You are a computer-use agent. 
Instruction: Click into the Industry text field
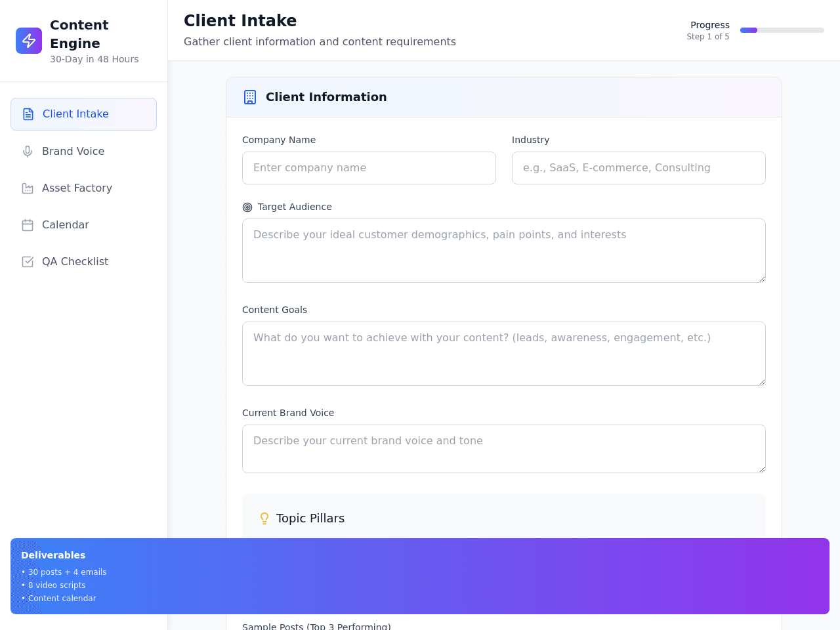tap(639, 168)
